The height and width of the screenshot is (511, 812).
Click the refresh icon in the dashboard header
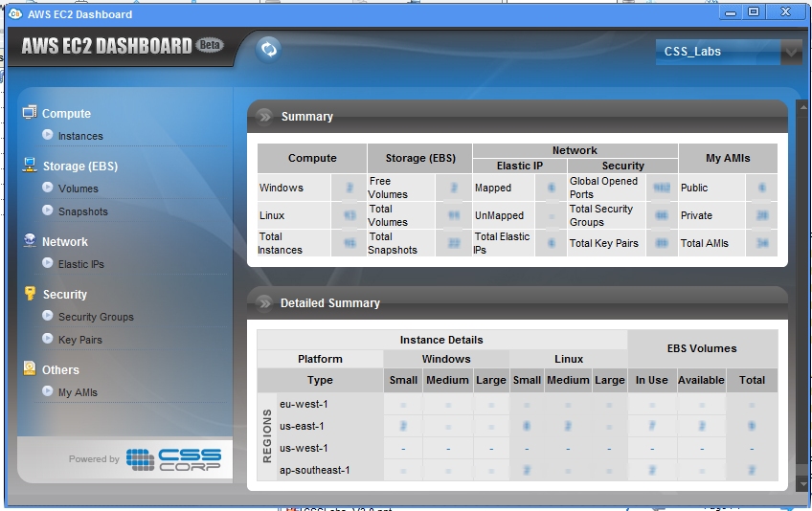(268, 50)
